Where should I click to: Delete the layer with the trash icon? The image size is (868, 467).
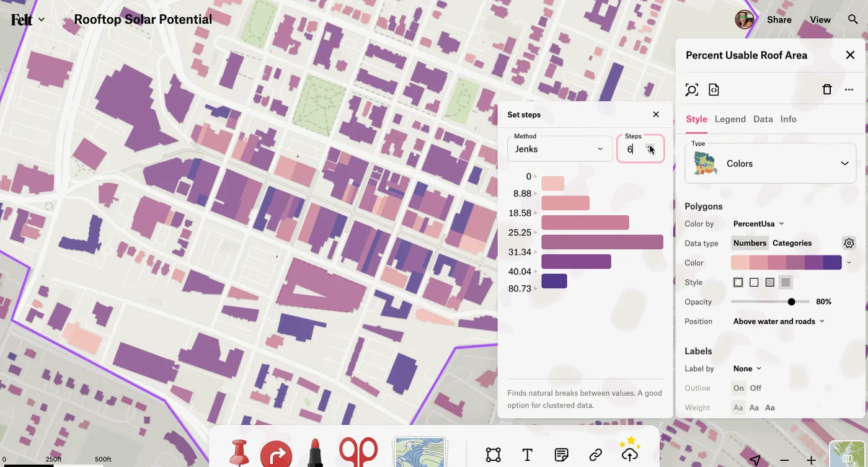(x=827, y=90)
